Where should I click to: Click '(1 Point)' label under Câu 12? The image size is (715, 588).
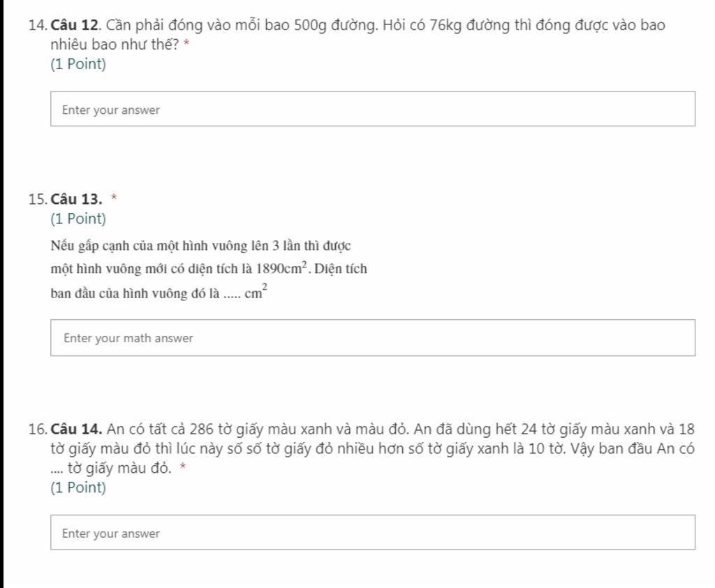78,64
